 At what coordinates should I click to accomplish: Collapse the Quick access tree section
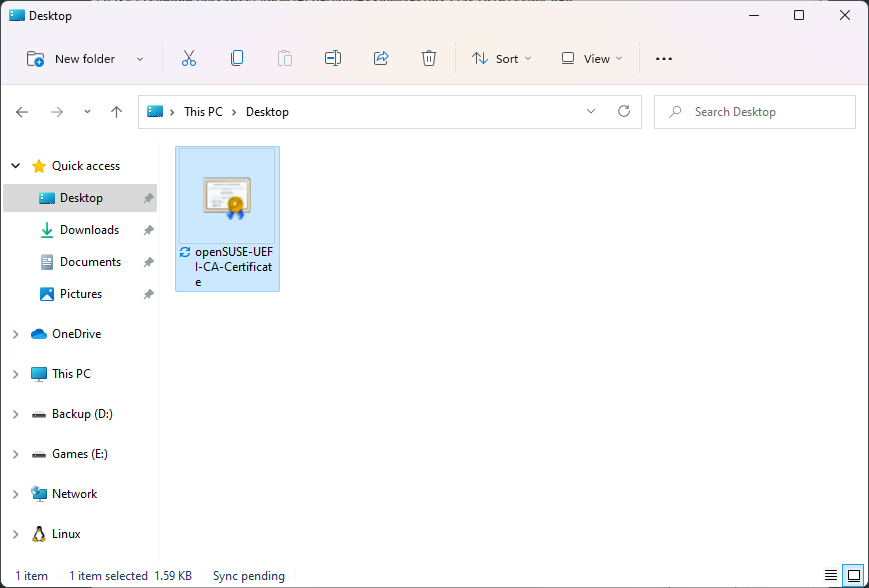16,166
